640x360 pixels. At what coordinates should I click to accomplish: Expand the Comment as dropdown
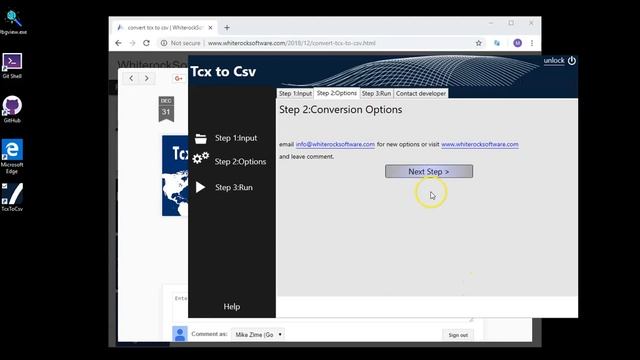pos(258,334)
